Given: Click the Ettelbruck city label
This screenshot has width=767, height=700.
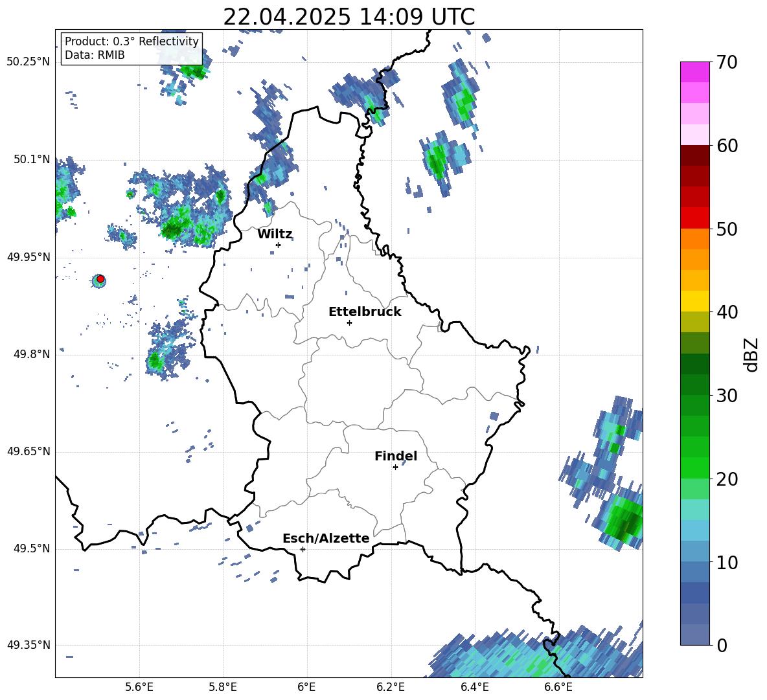Looking at the screenshot, I should click(365, 312).
